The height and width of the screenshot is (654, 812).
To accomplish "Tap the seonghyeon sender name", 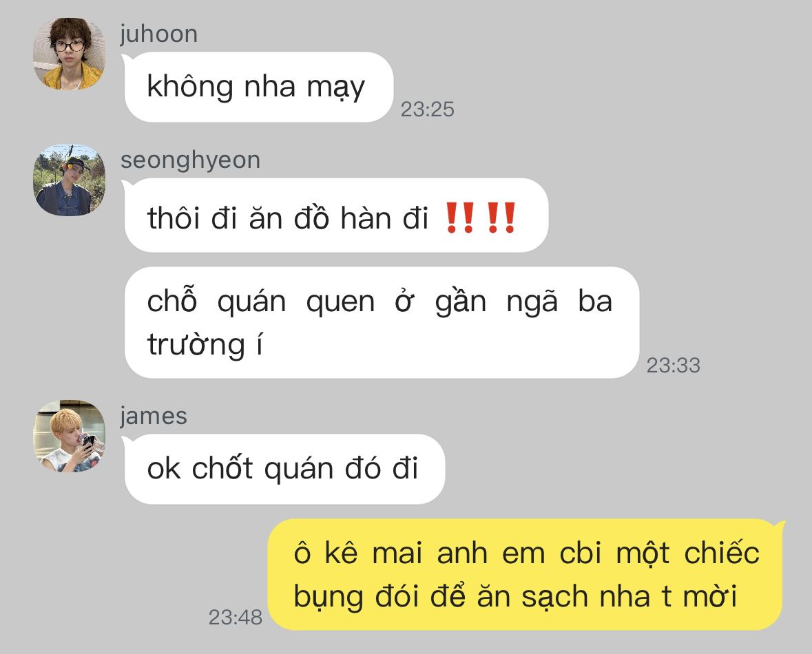I will click(x=190, y=160).
